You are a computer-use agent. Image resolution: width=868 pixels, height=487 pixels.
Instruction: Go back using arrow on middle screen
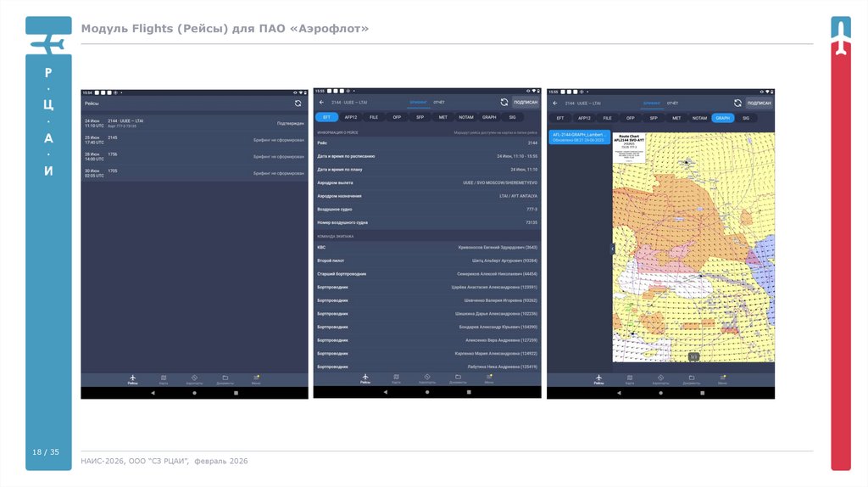(x=321, y=102)
